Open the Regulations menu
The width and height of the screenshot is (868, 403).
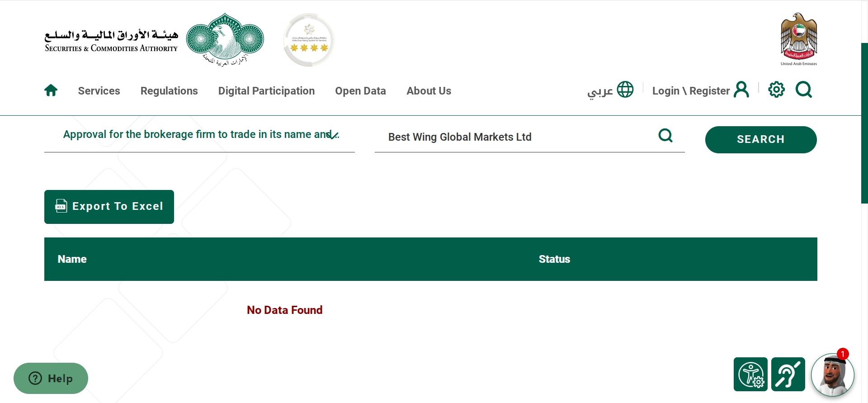coord(169,91)
